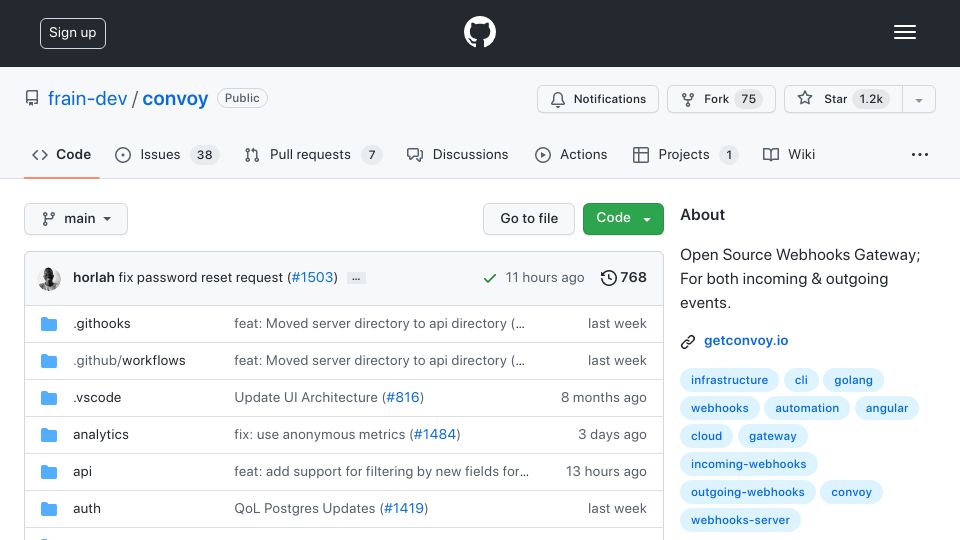Select the cloud topic tag
The height and width of the screenshot is (540, 960).
tap(707, 437)
